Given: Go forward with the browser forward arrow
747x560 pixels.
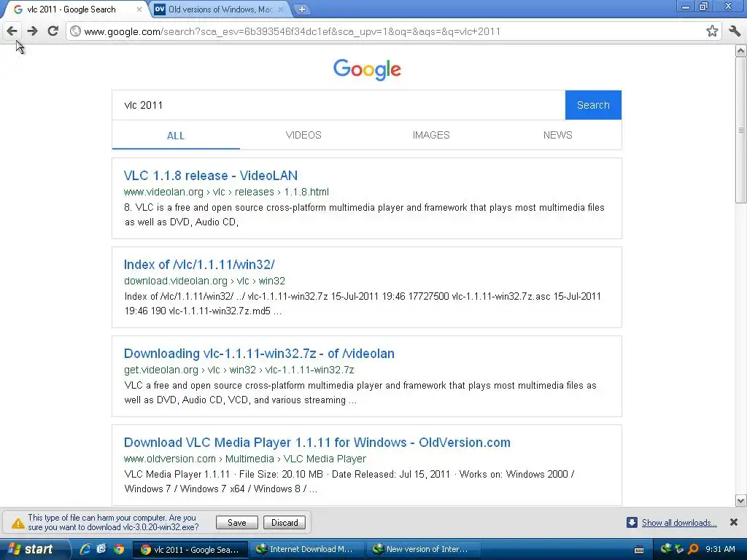Looking at the screenshot, I should coord(32,31).
